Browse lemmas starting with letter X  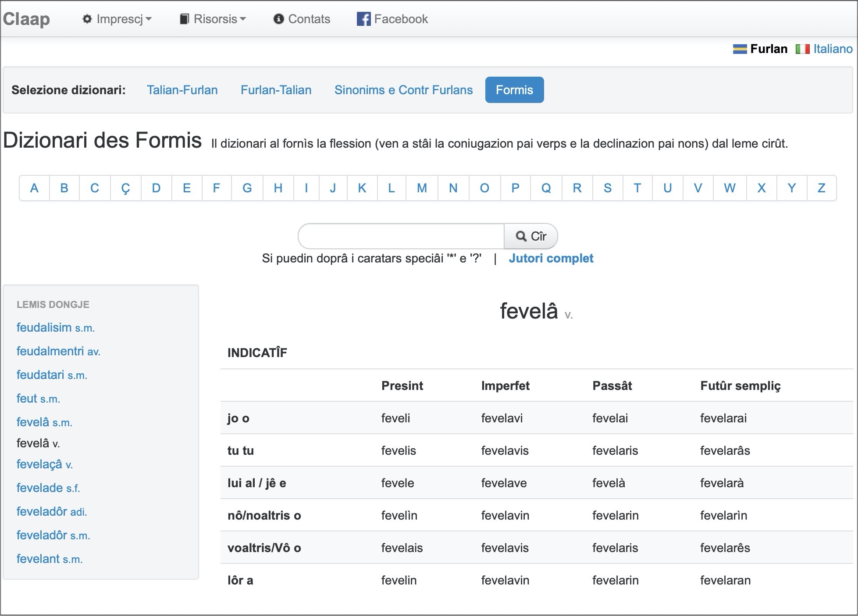(x=762, y=188)
